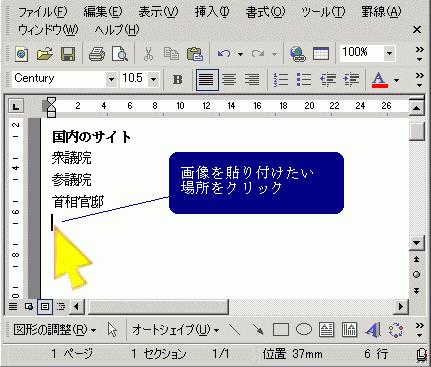Select the Rectangle drawing tool
This screenshot has height=367, width=431.
281,330
